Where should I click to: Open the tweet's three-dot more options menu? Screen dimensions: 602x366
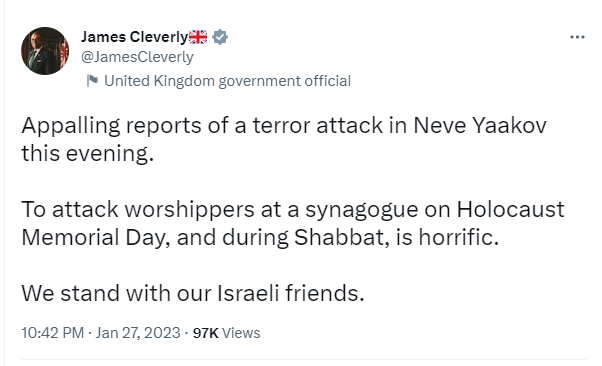click(x=577, y=37)
